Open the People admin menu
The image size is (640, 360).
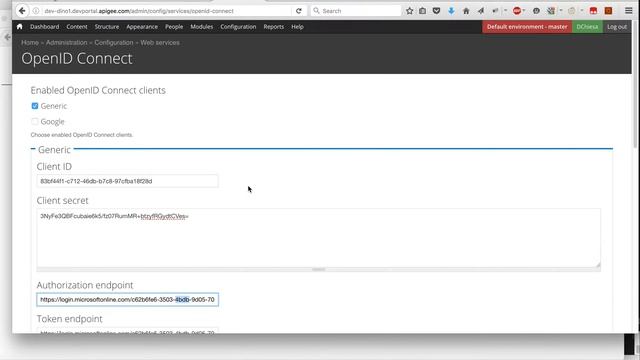(x=174, y=27)
